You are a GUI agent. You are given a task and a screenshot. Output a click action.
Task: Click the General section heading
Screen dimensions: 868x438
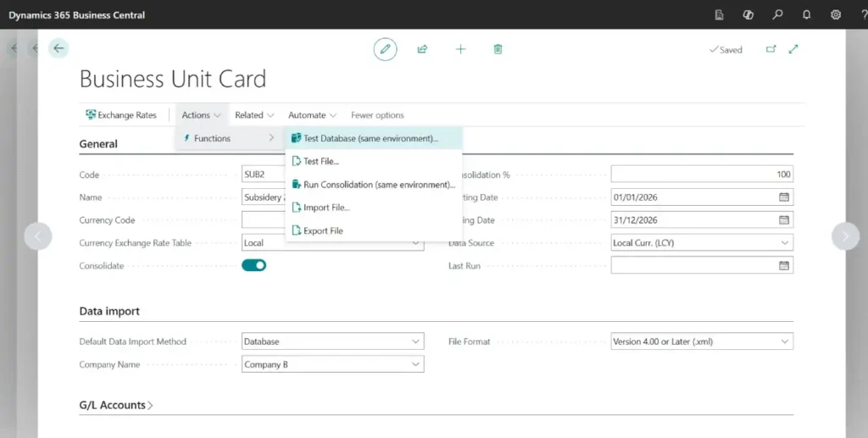coord(98,144)
